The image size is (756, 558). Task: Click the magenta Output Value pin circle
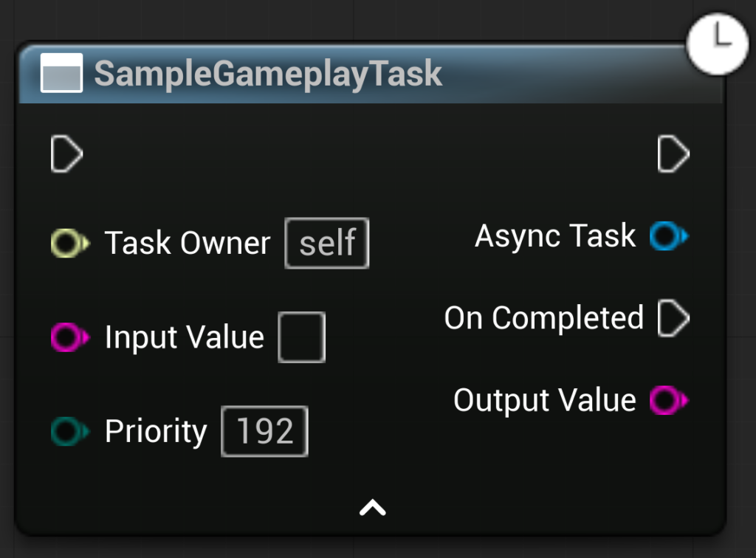click(x=667, y=400)
